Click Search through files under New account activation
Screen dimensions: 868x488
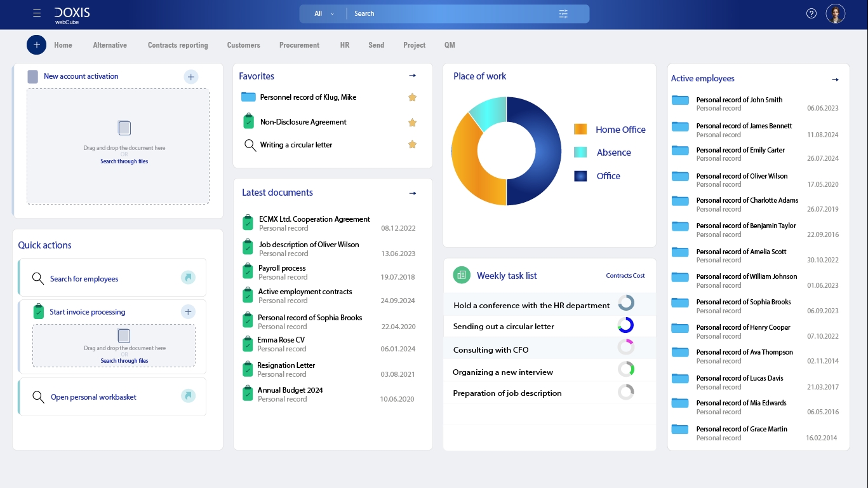pyautogui.click(x=124, y=161)
